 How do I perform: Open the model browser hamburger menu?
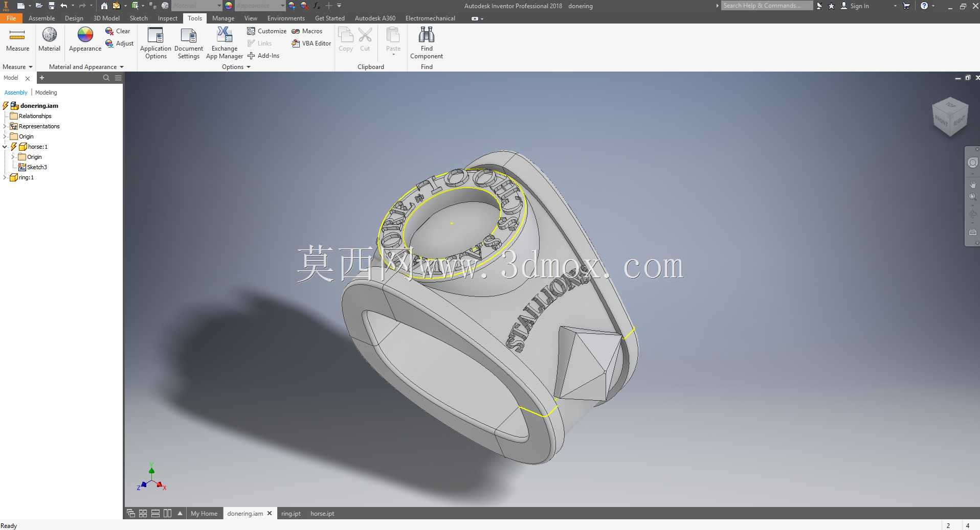[118, 78]
